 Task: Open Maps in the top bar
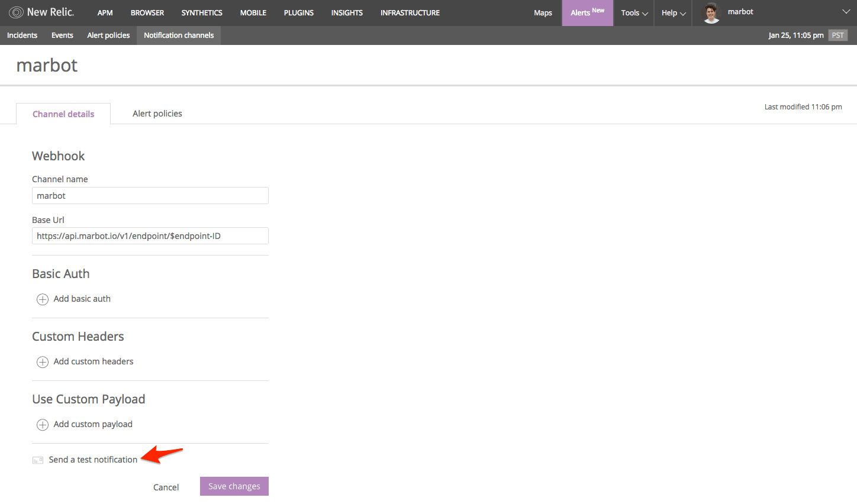click(x=543, y=12)
